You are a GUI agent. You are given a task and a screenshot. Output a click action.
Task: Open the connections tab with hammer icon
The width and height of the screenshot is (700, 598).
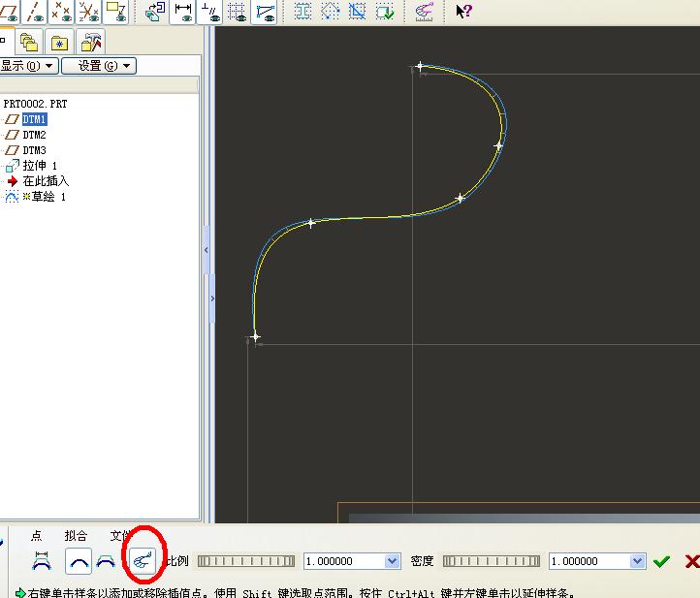pos(91,43)
